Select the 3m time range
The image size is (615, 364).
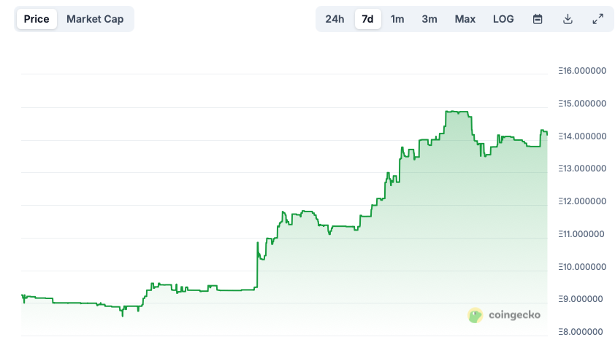tap(429, 19)
